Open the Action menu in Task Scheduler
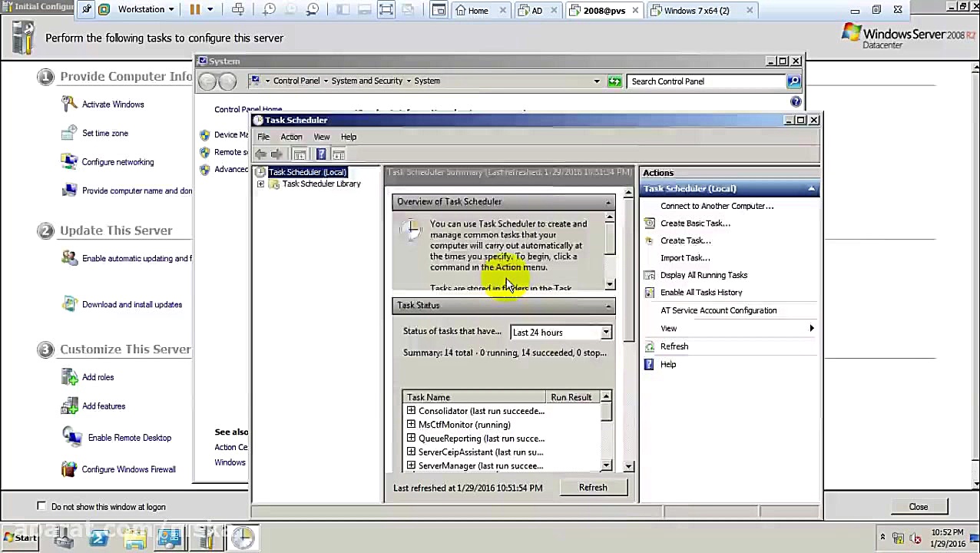Viewport: 980px width, 553px height. (x=291, y=137)
